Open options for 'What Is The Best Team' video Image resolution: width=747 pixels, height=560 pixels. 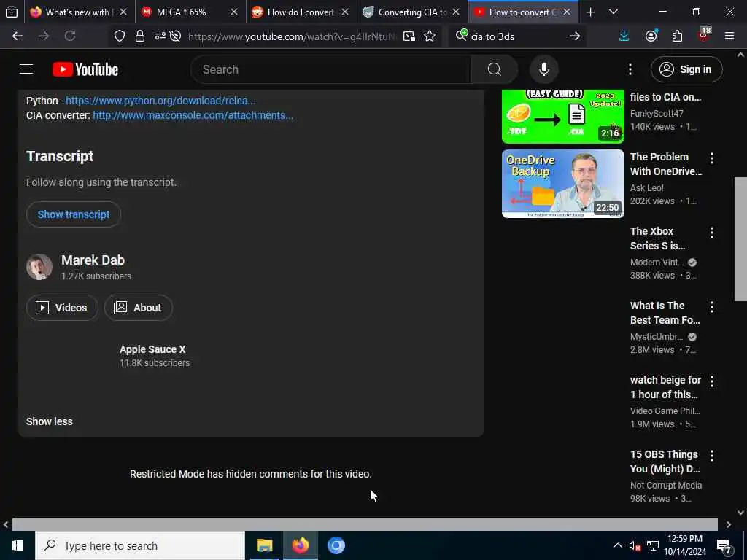pos(712,307)
